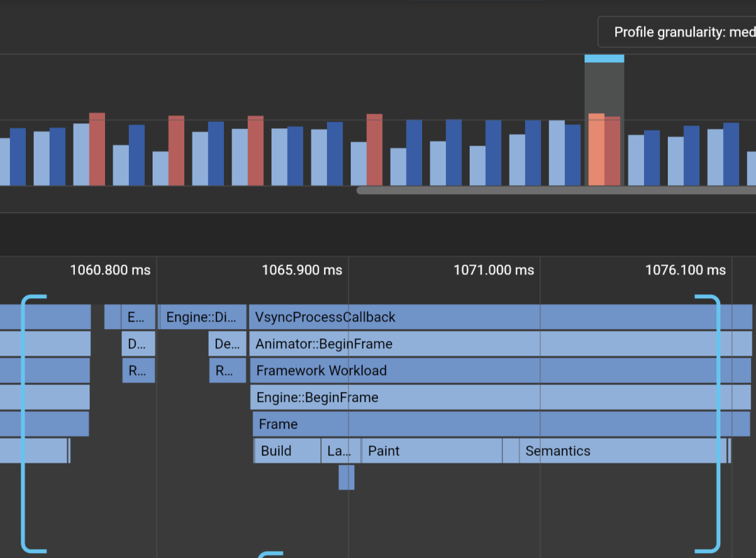Click the 1071.000 ms time marker
Image resolution: width=756 pixels, height=558 pixels.
coord(493,270)
